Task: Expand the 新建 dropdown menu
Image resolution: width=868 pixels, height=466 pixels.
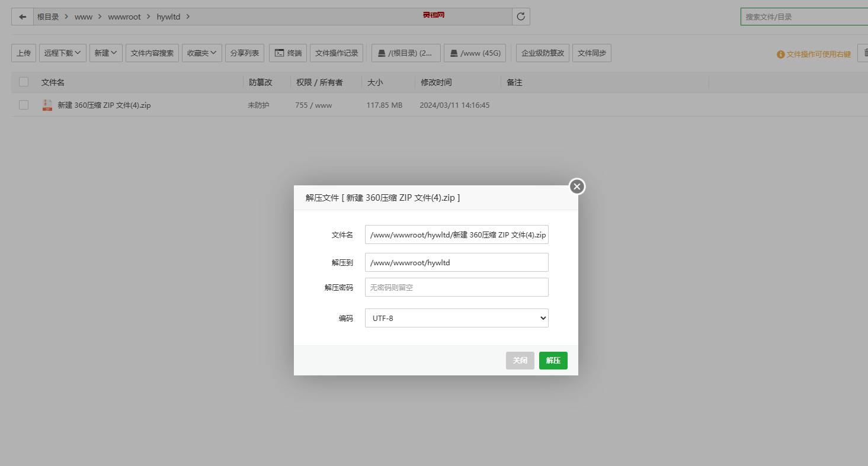Action: pos(106,53)
